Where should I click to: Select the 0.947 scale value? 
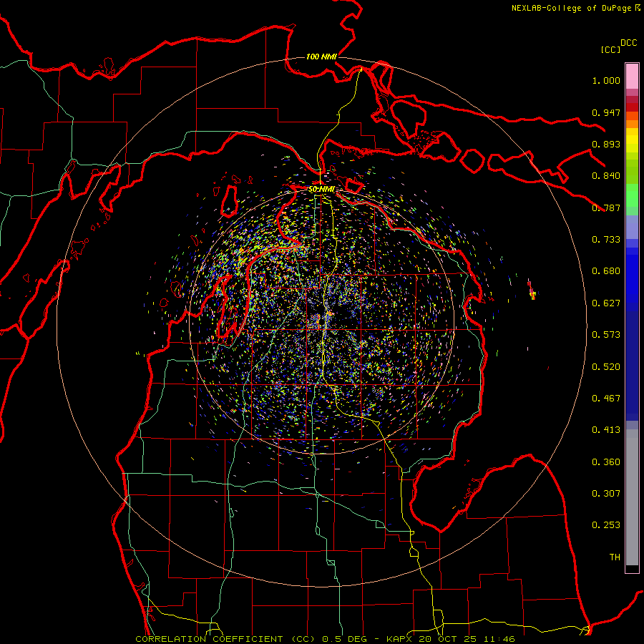click(x=606, y=112)
